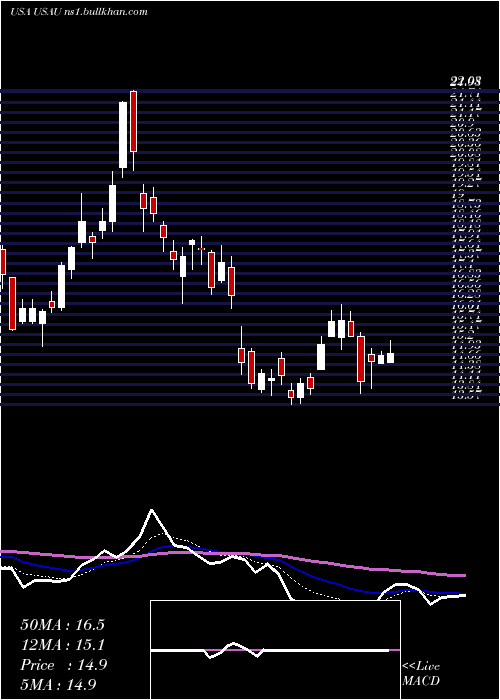
Task: Click the <<Live MACD label
Action: click(421, 674)
